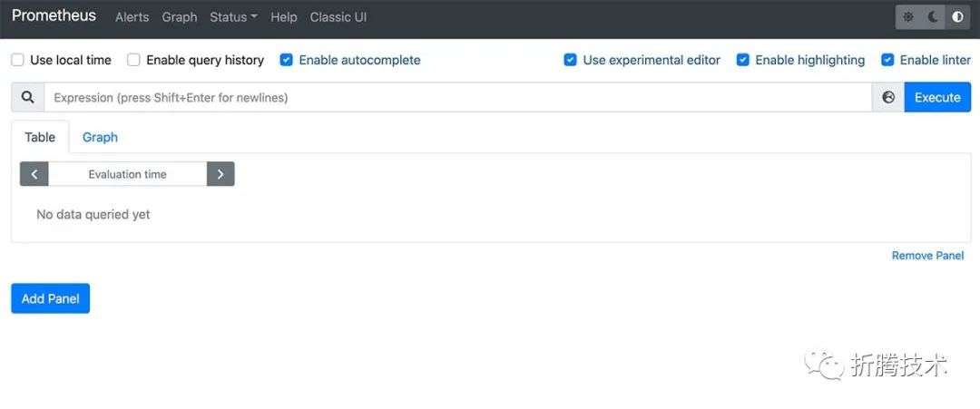980x409 pixels.
Task: Focus the Expression input field
Action: 458,97
